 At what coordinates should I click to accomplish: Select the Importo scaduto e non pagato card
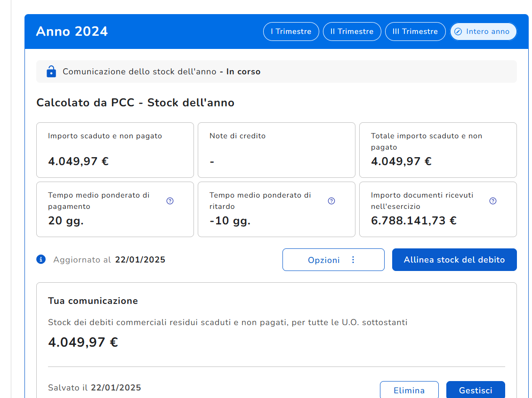[115, 150]
